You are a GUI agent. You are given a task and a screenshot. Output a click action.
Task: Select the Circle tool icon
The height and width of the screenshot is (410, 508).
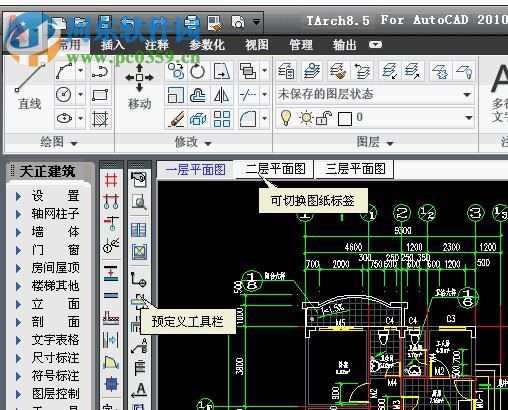(64, 94)
